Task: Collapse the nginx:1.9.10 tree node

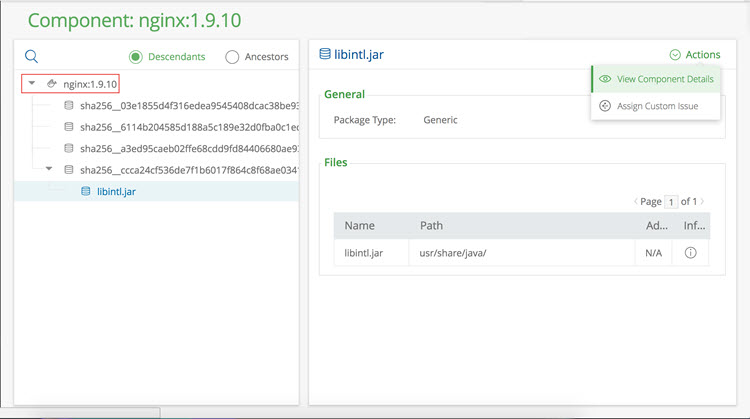Action: 32,83
